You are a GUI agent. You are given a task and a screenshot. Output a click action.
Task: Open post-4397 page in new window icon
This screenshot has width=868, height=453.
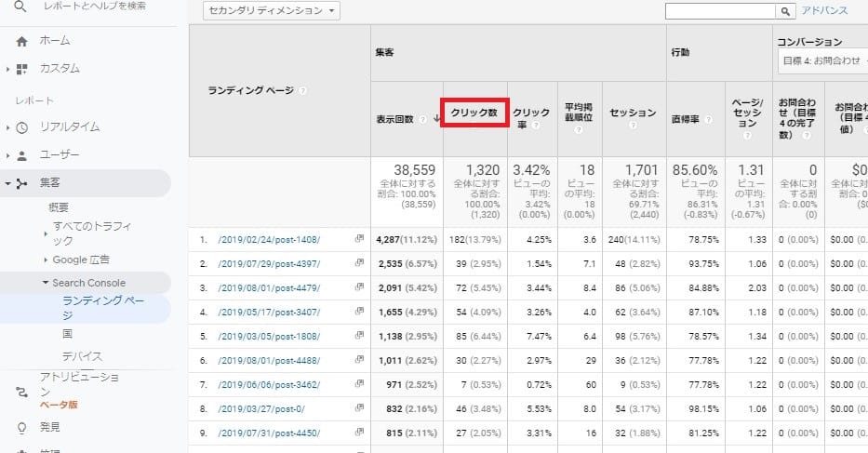359,263
